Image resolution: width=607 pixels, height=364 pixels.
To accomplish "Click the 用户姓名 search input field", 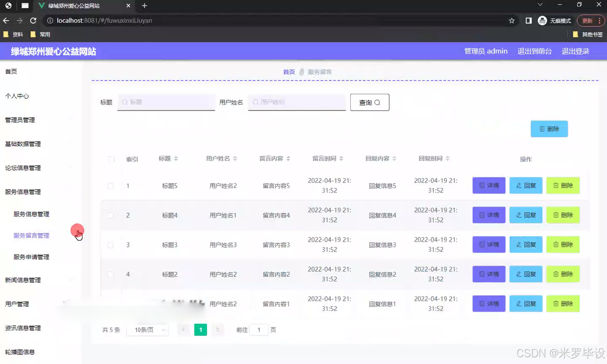I will (x=297, y=102).
